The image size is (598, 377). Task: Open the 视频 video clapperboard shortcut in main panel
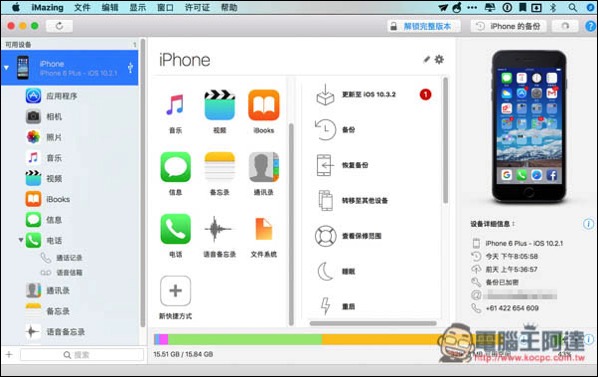point(219,105)
